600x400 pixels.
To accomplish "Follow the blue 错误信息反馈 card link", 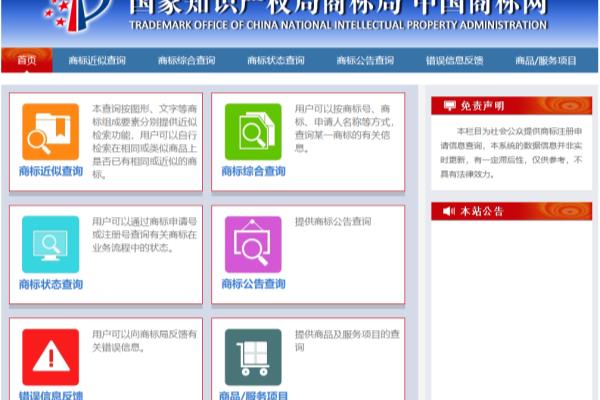I will click(x=51, y=395).
